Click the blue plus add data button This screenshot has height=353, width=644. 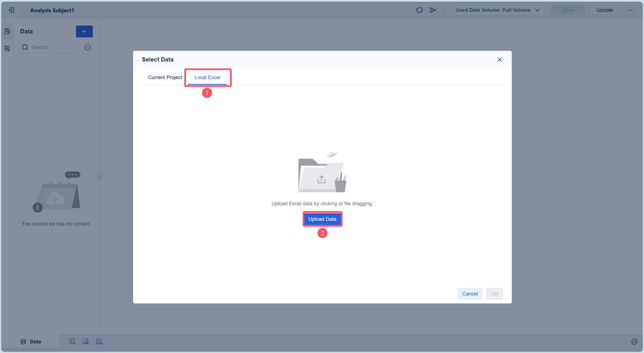(84, 31)
